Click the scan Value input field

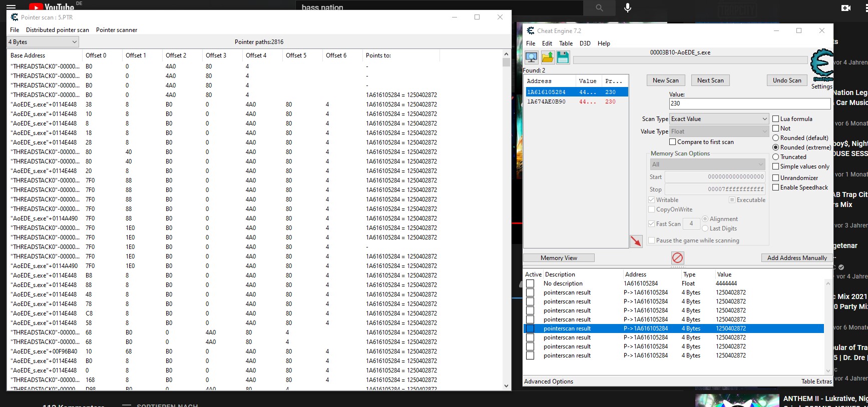pyautogui.click(x=749, y=103)
